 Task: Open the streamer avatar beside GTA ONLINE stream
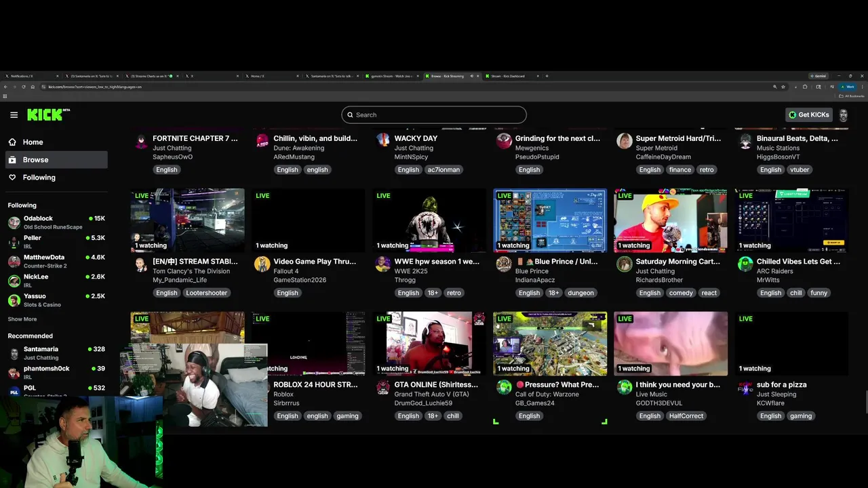click(383, 387)
